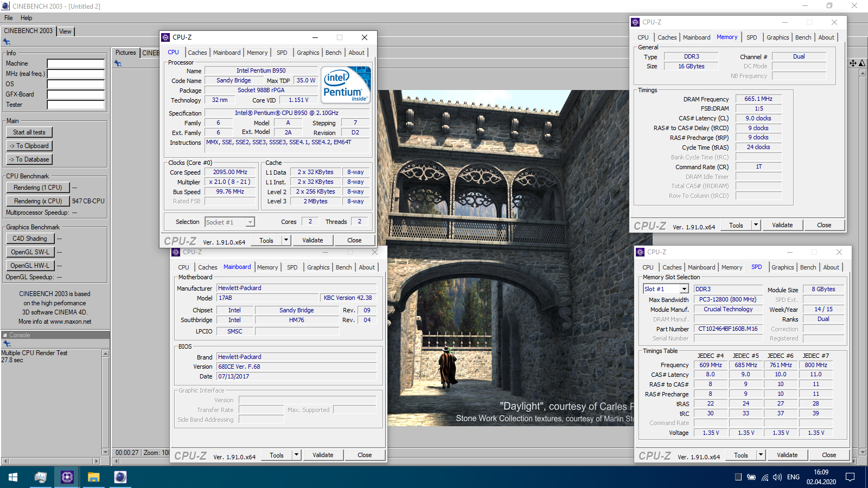
Task: Expand Tools dropdown arrow in SPD window
Action: (x=761, y=455)
